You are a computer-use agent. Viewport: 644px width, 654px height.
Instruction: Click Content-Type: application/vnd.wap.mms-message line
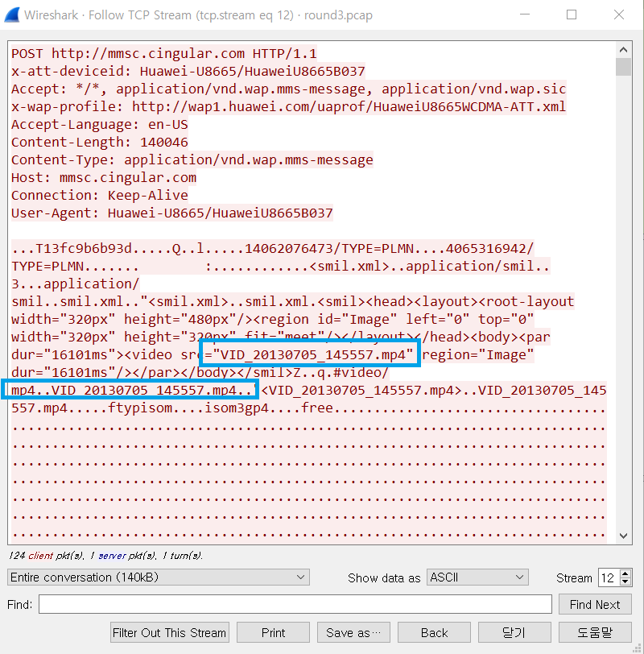(192, 159)
